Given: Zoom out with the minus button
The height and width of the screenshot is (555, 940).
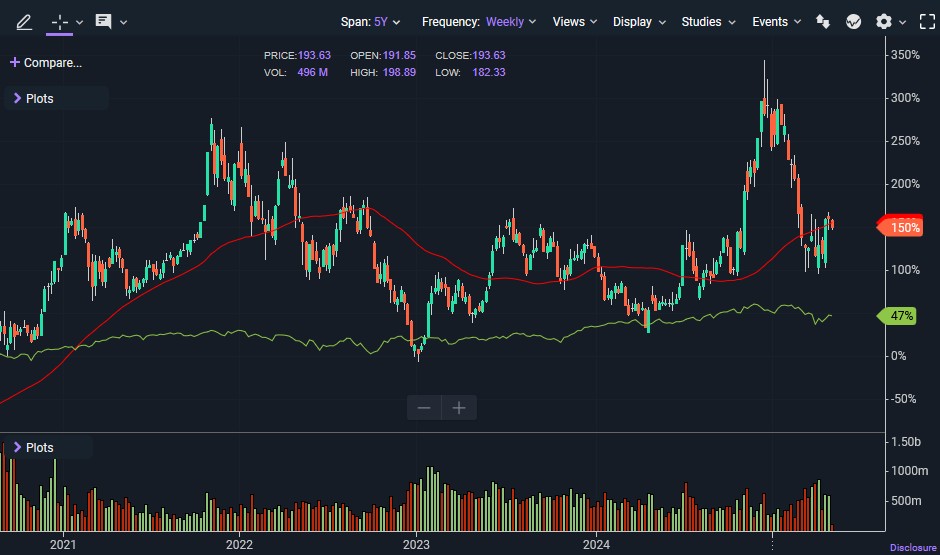Looking at the screenshot, I should pyautogui.click(x=424, y=407).
